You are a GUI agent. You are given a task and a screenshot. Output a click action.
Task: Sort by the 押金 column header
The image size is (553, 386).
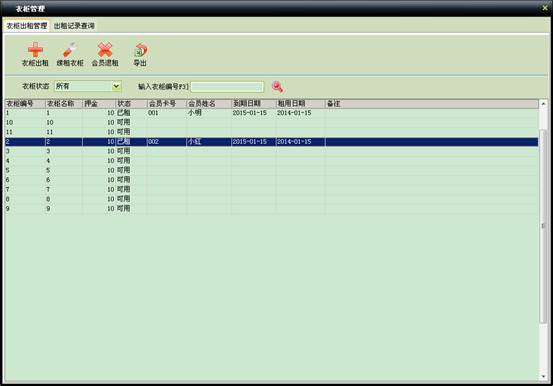click(x=99, y=104)
